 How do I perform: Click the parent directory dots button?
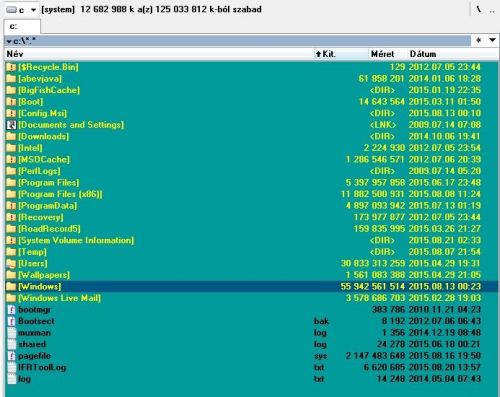[492, 10]
